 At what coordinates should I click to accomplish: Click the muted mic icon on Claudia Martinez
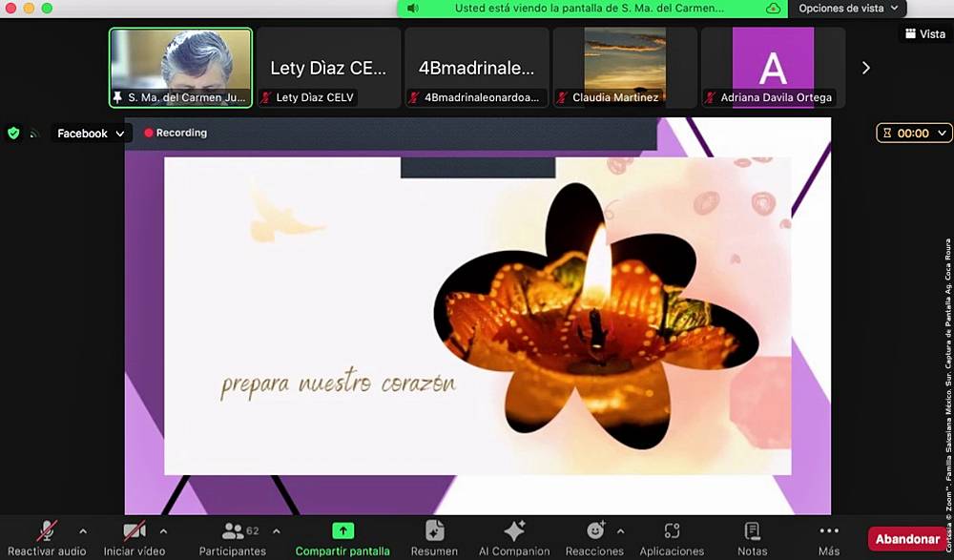(562, 97)
